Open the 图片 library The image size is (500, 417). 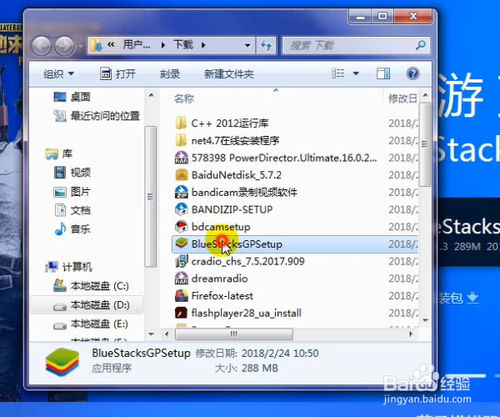[80, 192]
